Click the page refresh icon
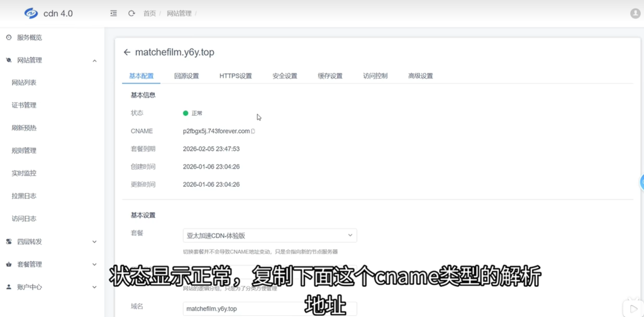 point(131,14)
